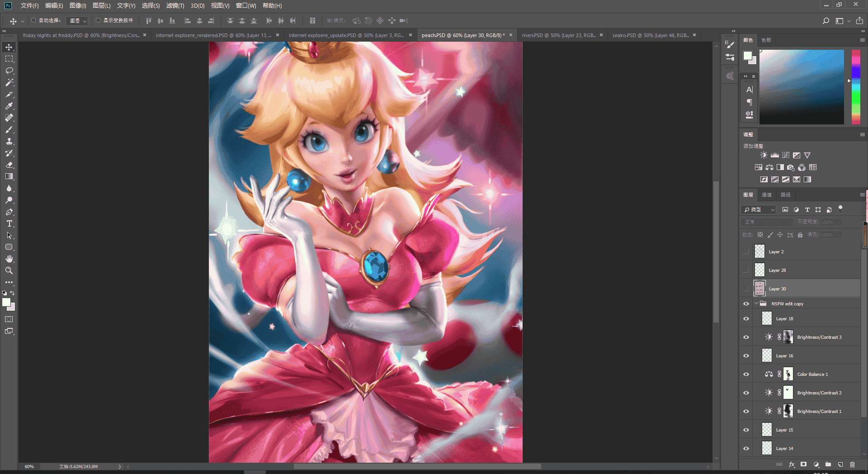The height and width of the screenshot is (474, 868).
Task: Select Layer 16 thumbnail
Action: point(767,355)
